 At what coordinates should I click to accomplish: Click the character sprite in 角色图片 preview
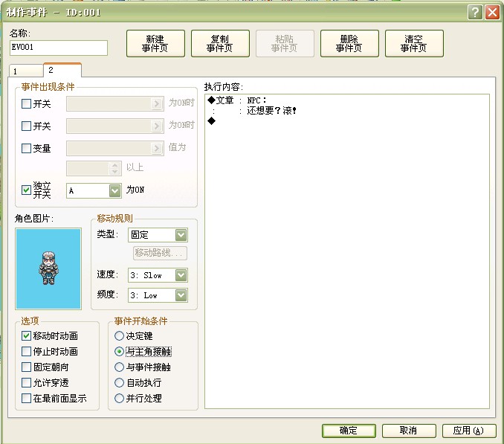pos(48,268)
